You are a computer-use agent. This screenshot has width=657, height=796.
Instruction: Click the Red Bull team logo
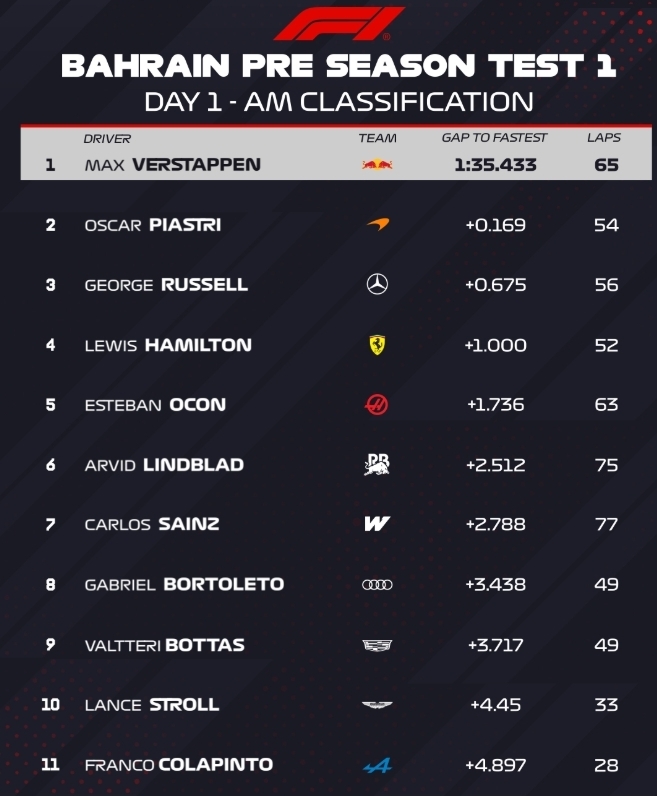coord(377,164)
